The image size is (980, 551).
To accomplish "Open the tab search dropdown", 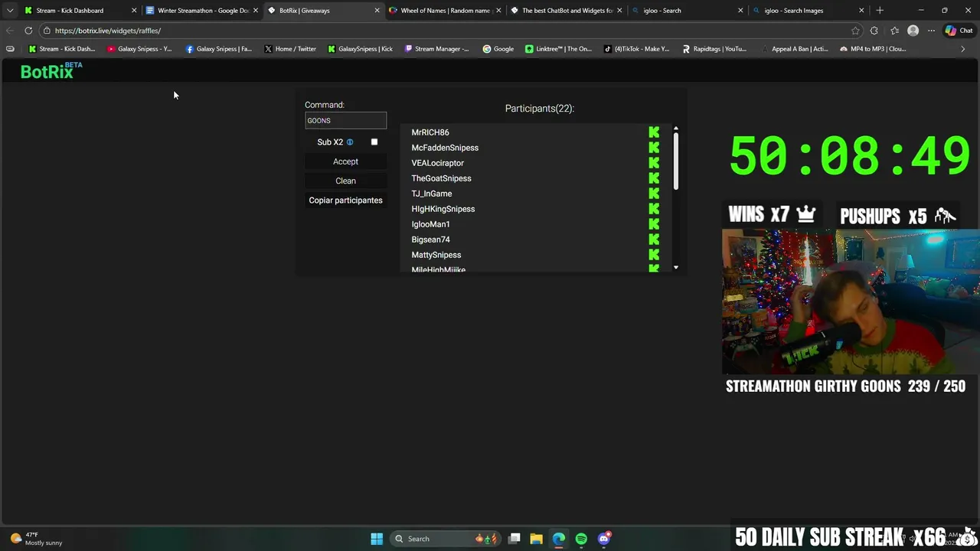I will click(x=9, y=11).
